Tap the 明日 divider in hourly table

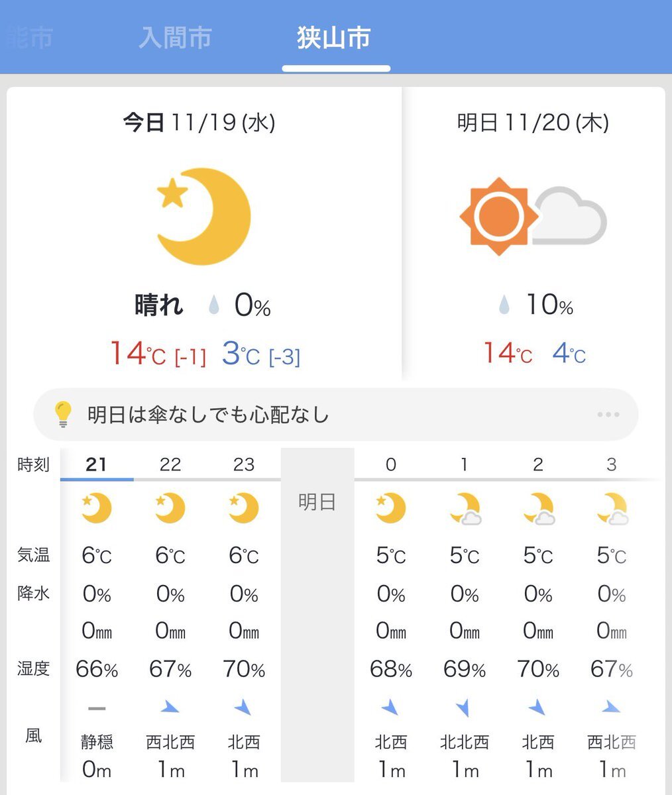coord(317,502)
